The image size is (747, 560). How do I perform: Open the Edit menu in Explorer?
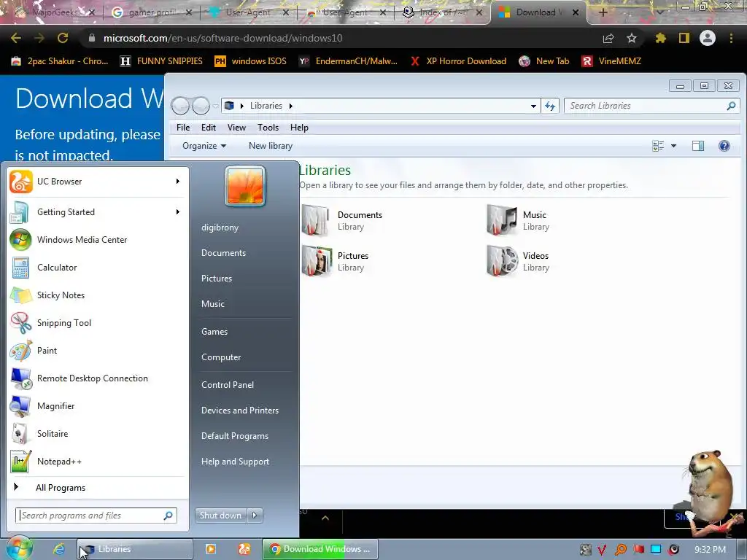pos(208,128)
